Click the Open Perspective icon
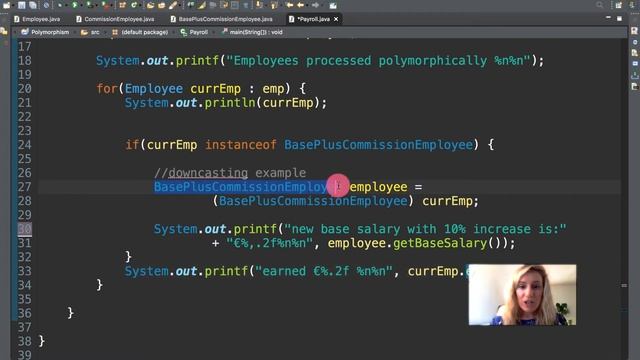640x360 pixels. coord(619,5)
